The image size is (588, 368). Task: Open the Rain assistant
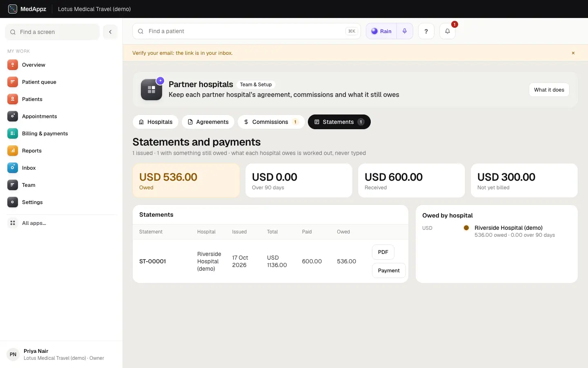[381, 31]
